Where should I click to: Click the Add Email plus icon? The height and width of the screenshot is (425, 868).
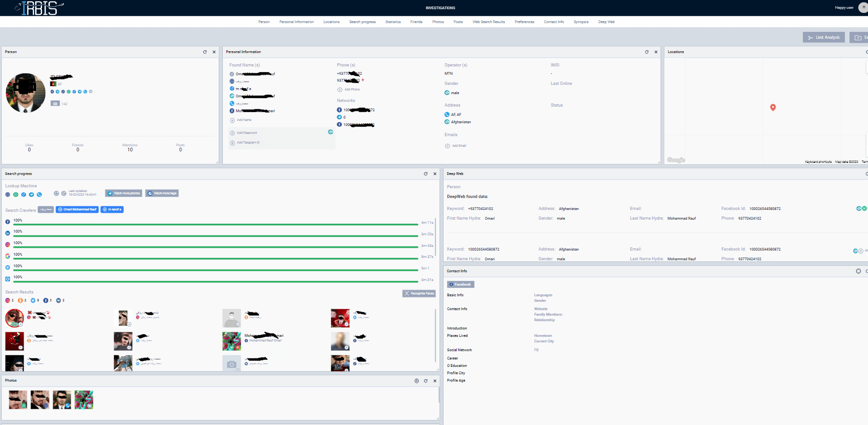tap(447, 146)
